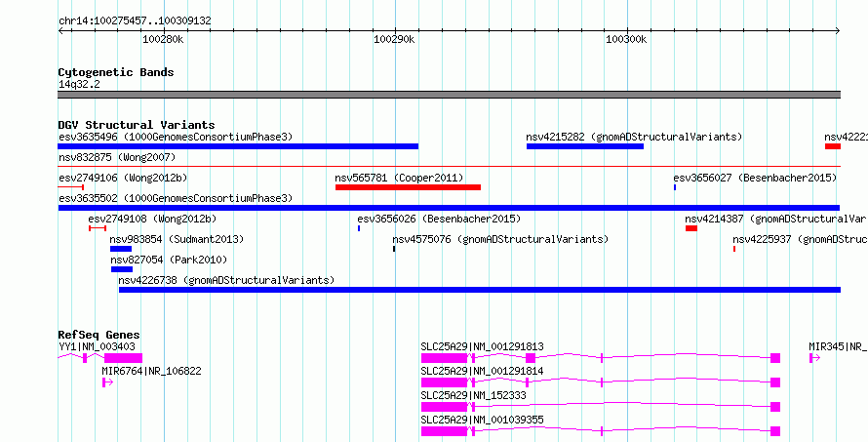This screenshot has width=868, height=442.
Task: Click the RefSeq Genes track title
Action: tap(99, 335)
